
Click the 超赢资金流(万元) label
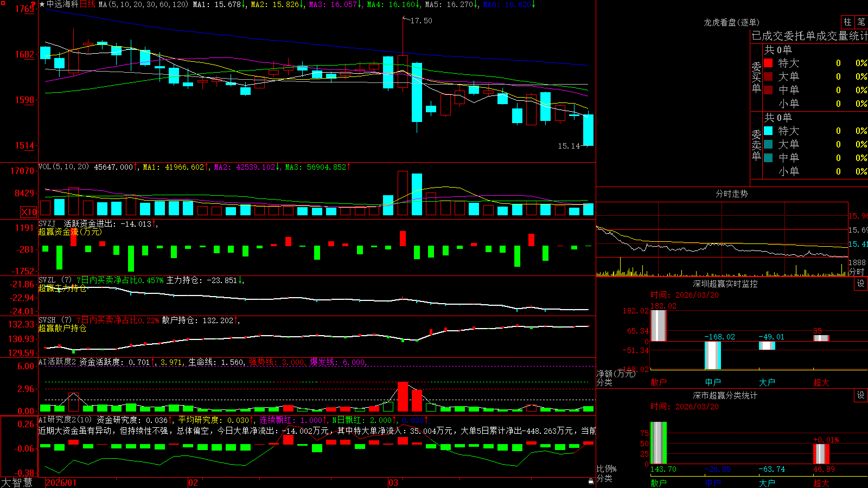(70, 232)
